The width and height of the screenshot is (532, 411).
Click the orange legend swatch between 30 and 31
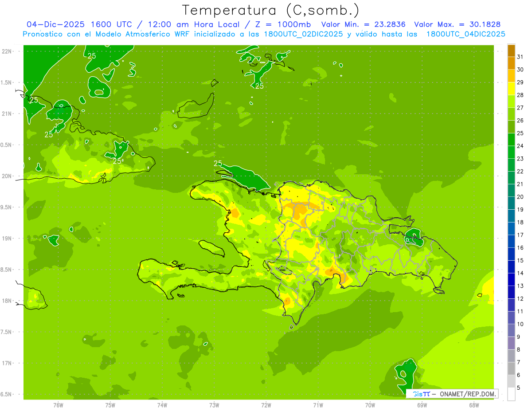[511, 63]
